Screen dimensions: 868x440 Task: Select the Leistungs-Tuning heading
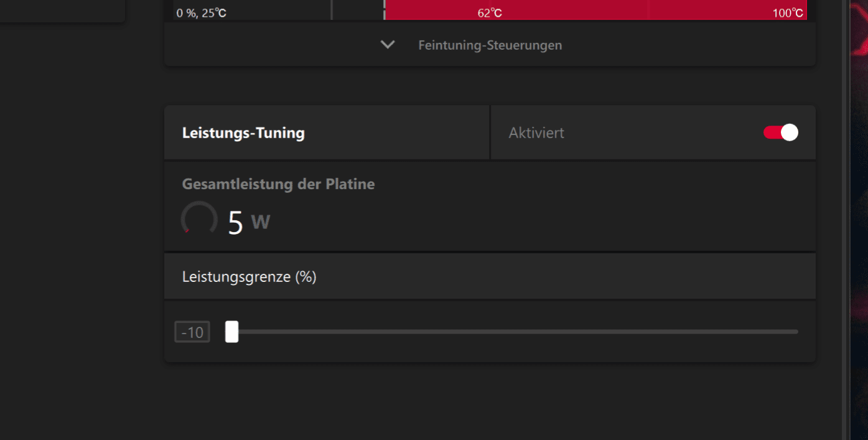coord(243,133)
